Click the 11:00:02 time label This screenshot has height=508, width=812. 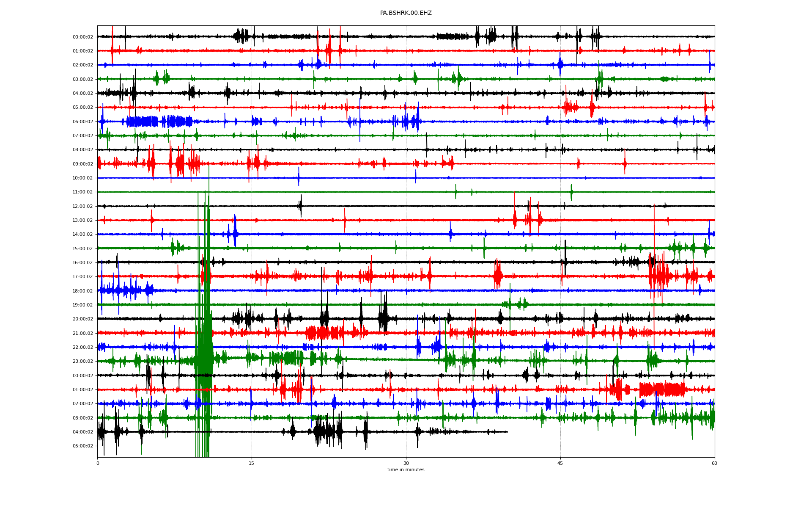click(x=83, y=192)
